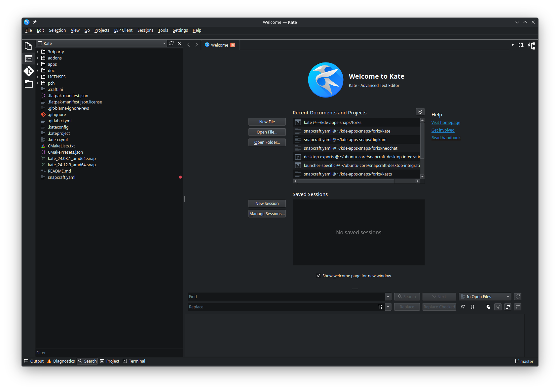Toggle the search filter funnel icon
560x392 pixels.
pos(498,307)
